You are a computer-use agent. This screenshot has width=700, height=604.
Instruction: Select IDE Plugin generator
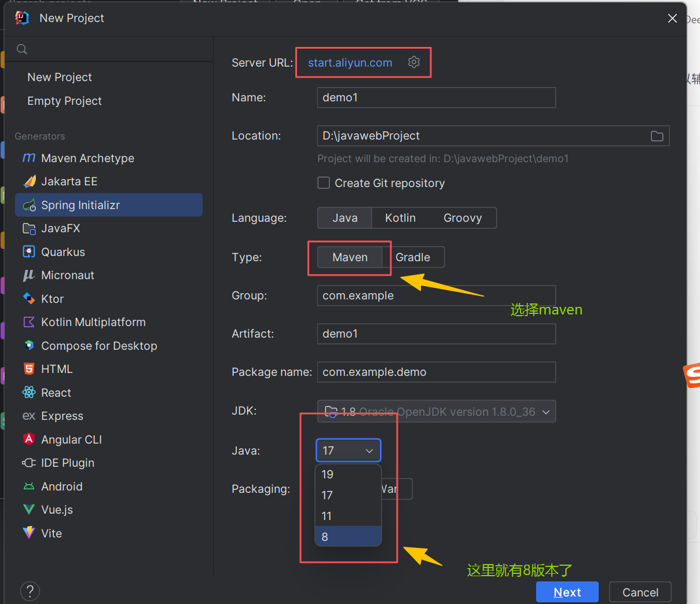point(109,463)
